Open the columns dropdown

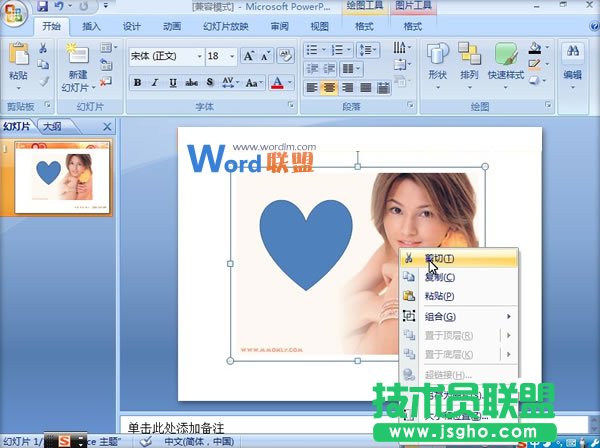pyautogui.click(x=351, y=69)
